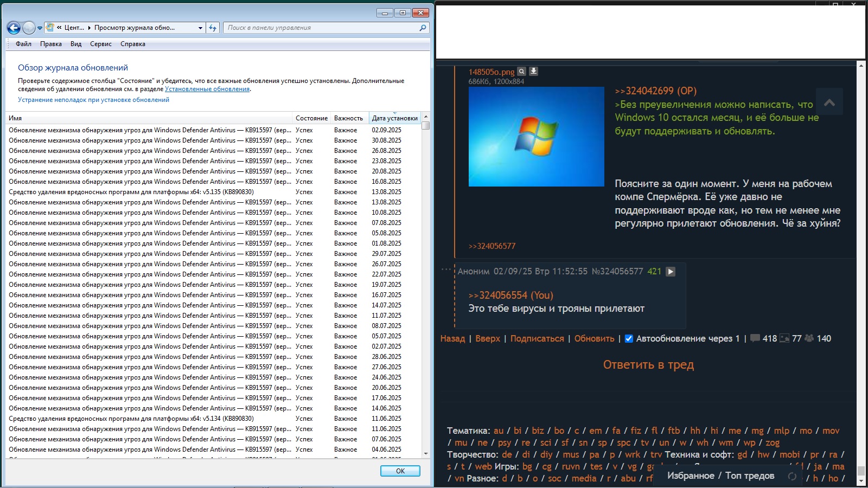This screenshot has height=488, width=868.
Task: Click the update list scroll-up arrow
Action: tap(426, 117)
